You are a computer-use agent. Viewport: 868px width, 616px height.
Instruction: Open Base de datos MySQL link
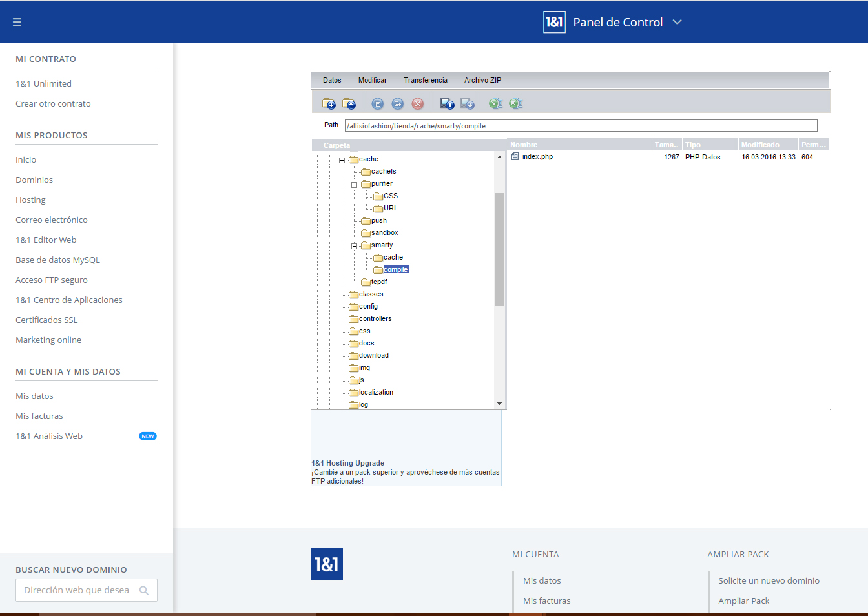57,260
